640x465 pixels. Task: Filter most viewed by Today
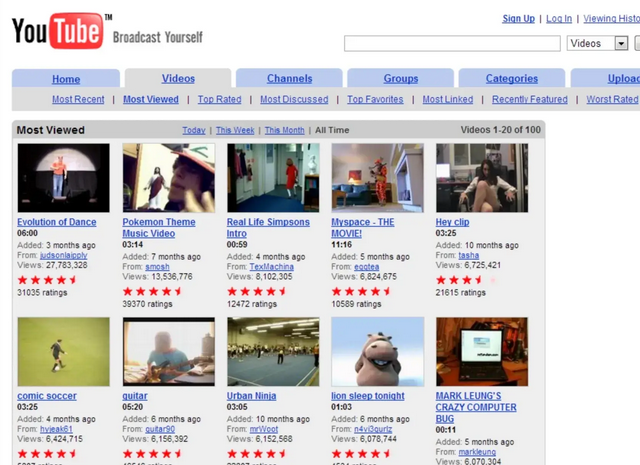pyautogui.click(x=194, y=130)
